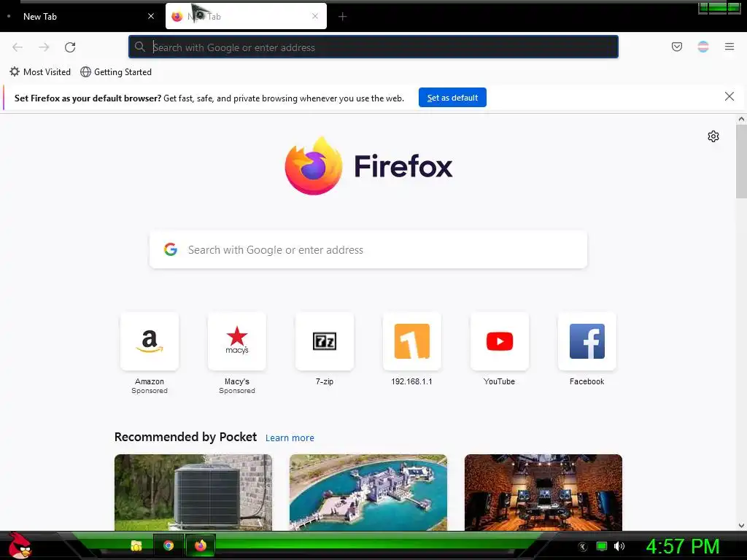Click the volume speaker tray icon
Image resolution: width=747 pixels, height=560 pixels.
coord(619,546)
